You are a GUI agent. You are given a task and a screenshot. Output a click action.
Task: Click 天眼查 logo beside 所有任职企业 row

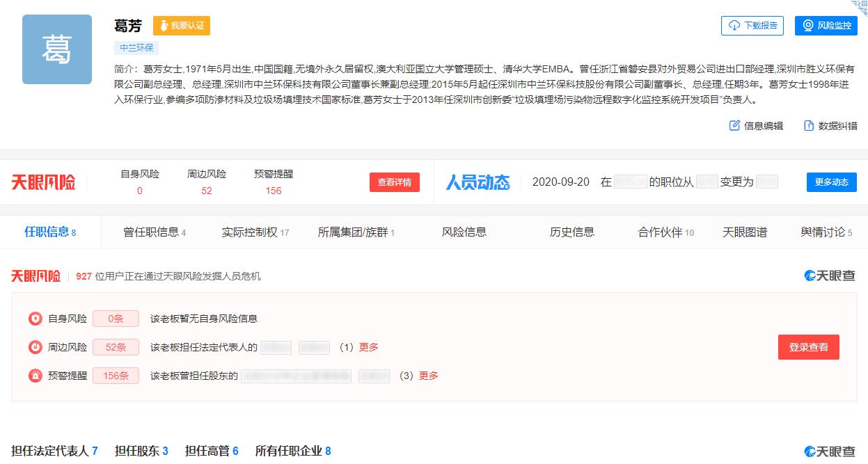click(x=830, y=451)
